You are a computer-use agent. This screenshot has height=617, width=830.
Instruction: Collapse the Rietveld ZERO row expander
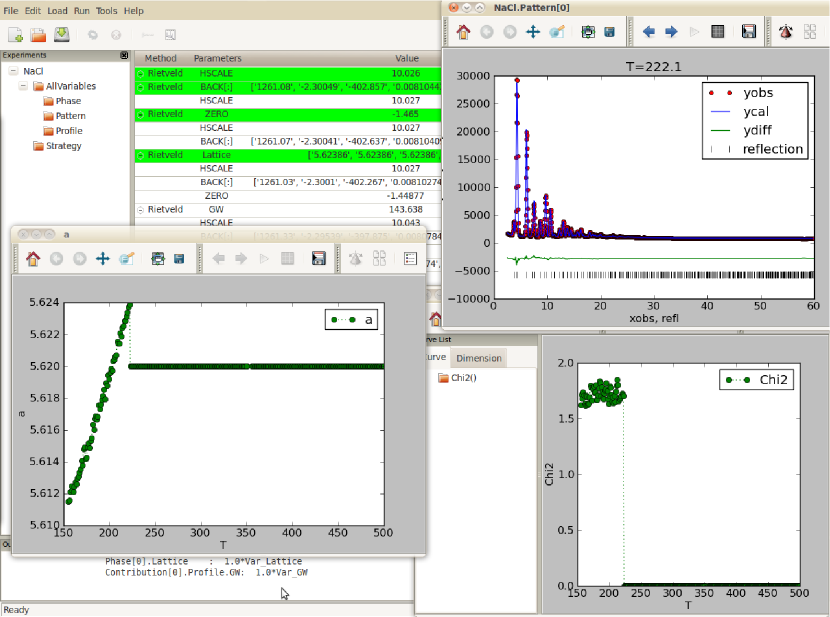click(140, 115)
